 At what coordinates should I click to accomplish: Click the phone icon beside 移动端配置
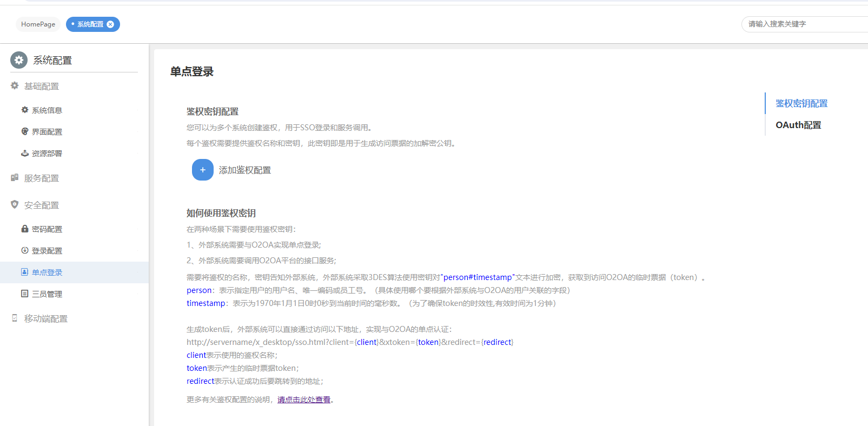15,318
